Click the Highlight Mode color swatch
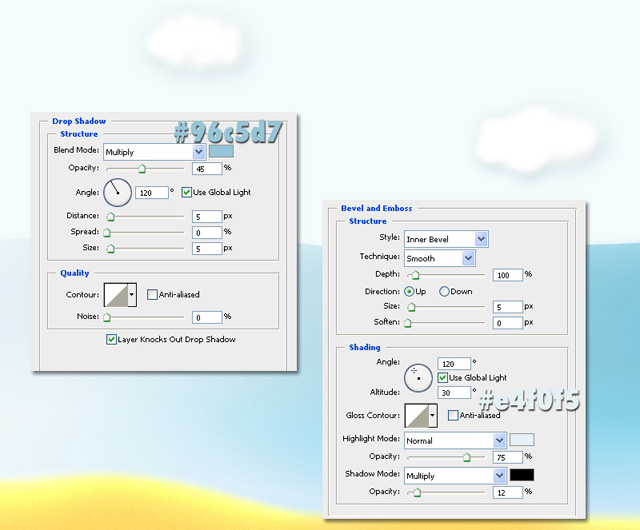The width and height of the screenshot is (640, 530). (x=522, y=440)
